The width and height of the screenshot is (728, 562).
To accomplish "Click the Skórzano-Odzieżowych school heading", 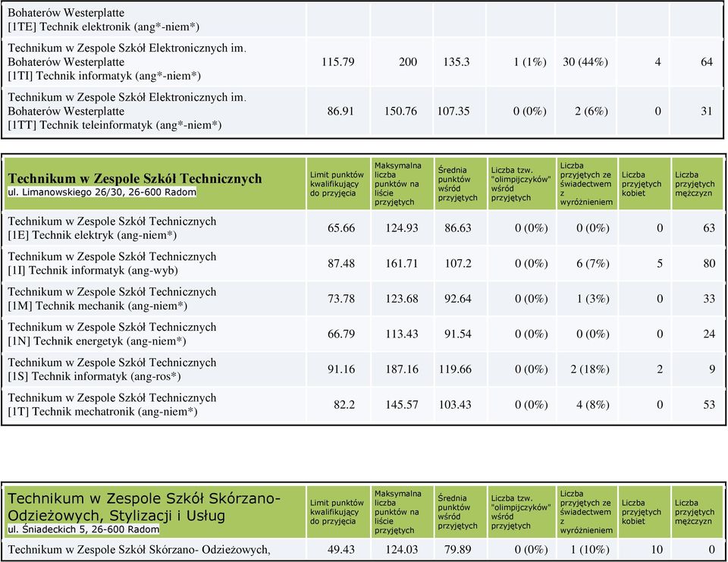I will [144, 507].
